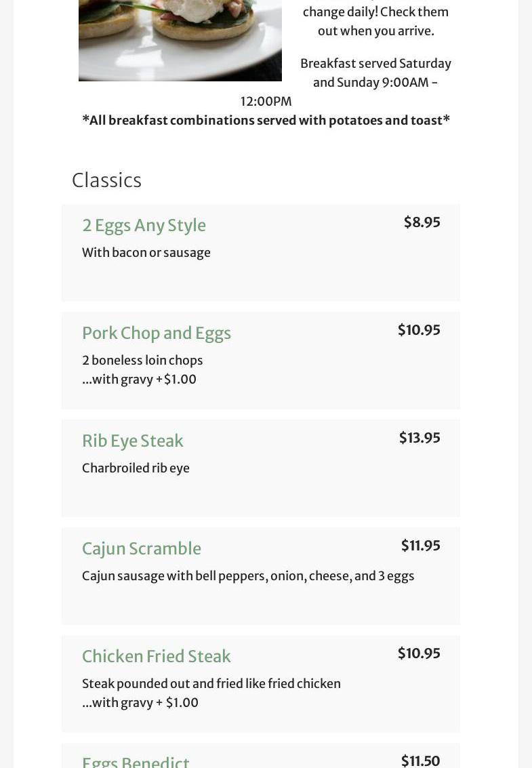Open the Eggs Benedict menu item

136,762
